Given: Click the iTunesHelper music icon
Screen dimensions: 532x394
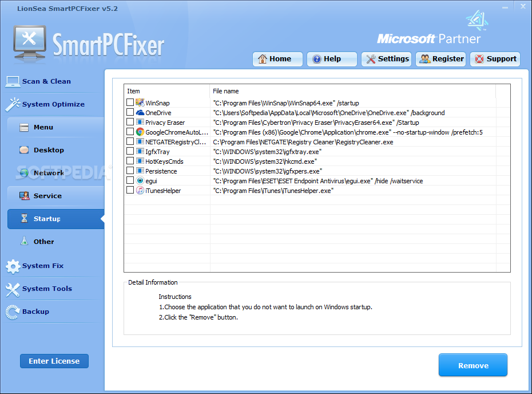Looking at the screenshot, I should click(140, 190).
